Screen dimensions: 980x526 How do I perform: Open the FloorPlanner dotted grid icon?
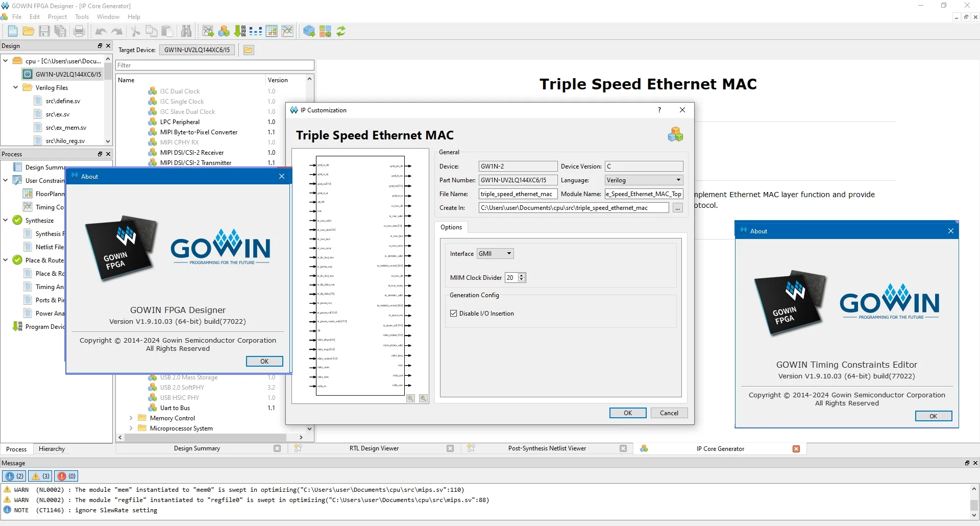point(256,31)
